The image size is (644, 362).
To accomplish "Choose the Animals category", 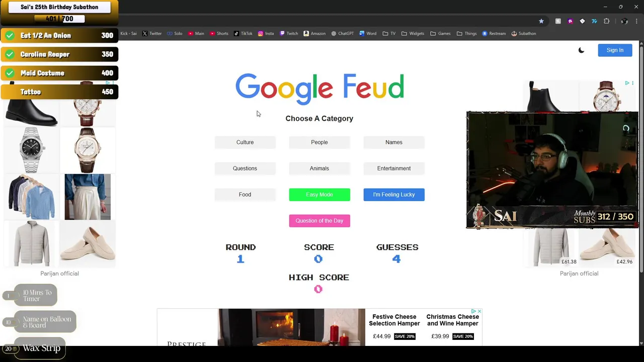I will coord(319,168).
